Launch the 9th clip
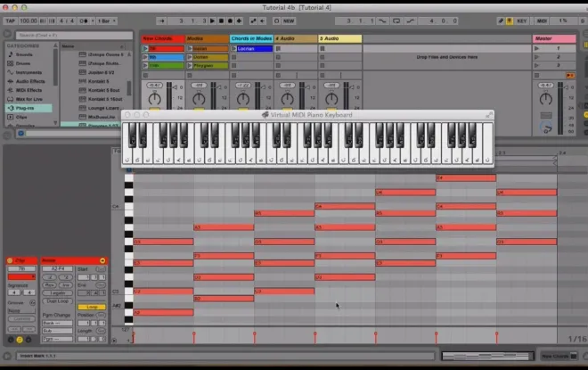This screenshot has height=370, width=588. tap(145, 57)
